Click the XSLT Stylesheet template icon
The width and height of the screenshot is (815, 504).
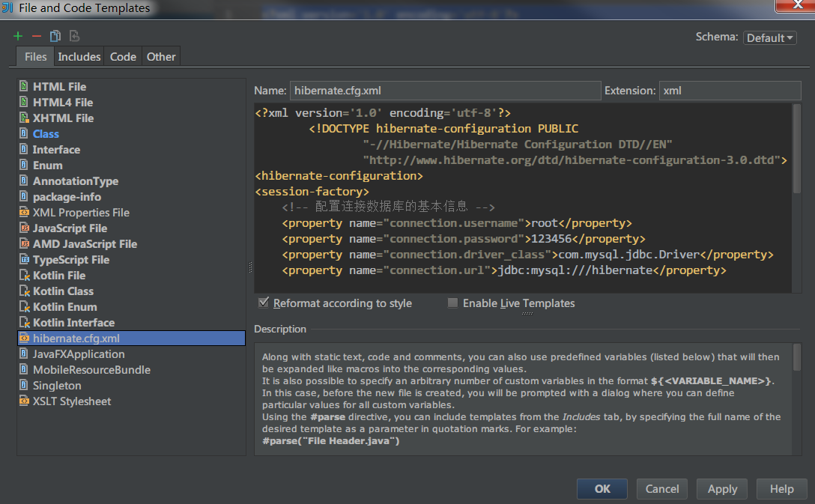[x=24, y=401]
